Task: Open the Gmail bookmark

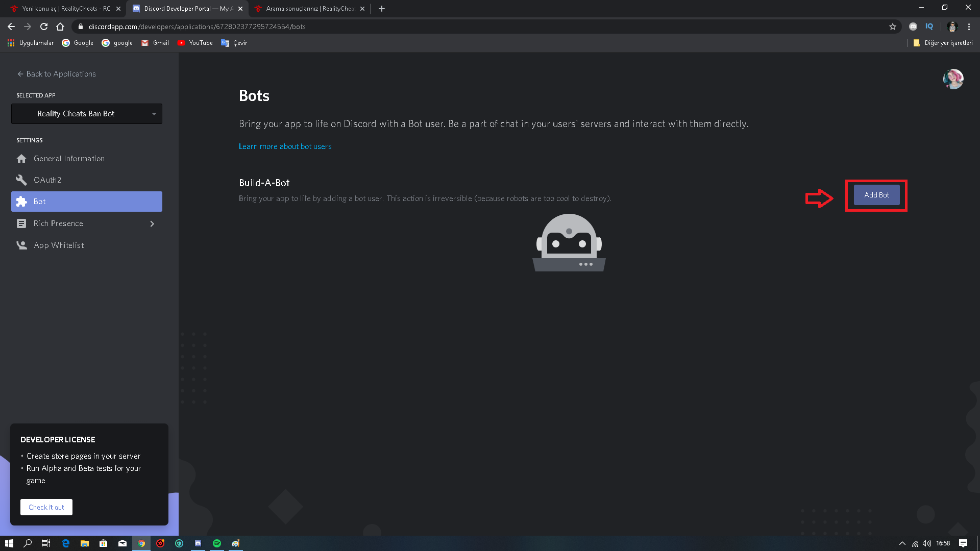Action: [x=155, y=43]
